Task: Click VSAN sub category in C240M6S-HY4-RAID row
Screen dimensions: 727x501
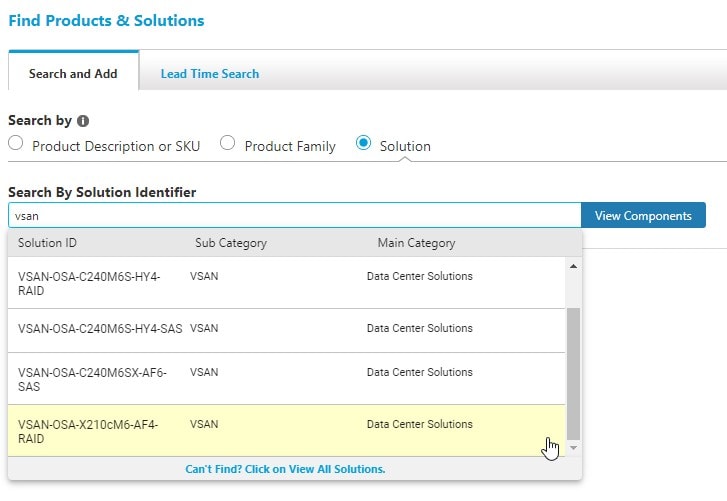Action: [204, 276]
